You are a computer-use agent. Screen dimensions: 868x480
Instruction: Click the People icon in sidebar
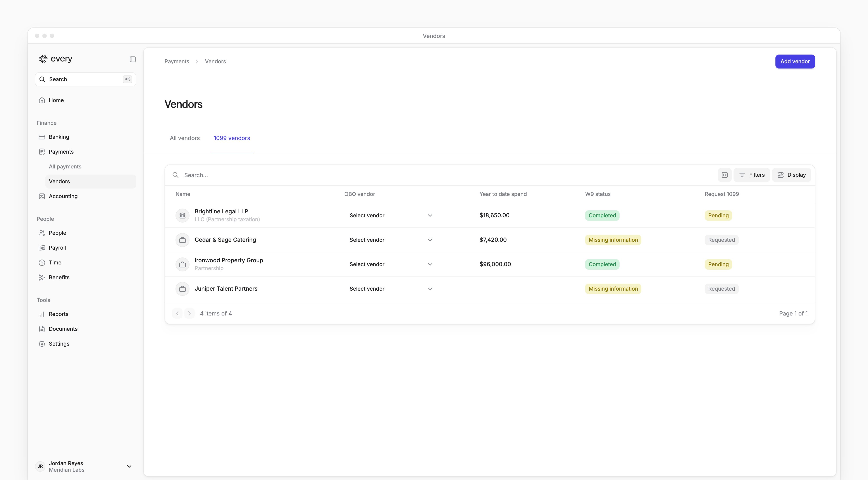[42, 233]
